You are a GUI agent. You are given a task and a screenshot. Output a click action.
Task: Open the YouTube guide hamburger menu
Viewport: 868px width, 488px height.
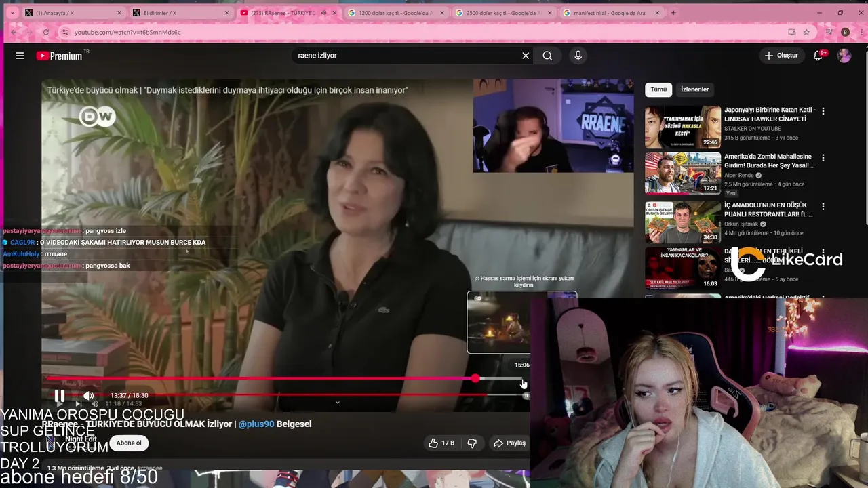point(20,56)
